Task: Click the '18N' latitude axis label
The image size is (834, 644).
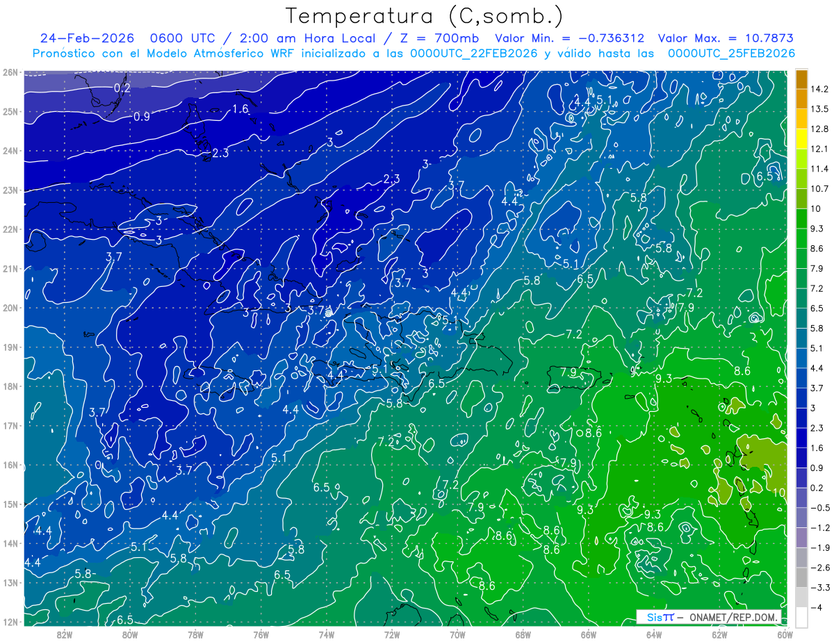Action: click(10, 386)
